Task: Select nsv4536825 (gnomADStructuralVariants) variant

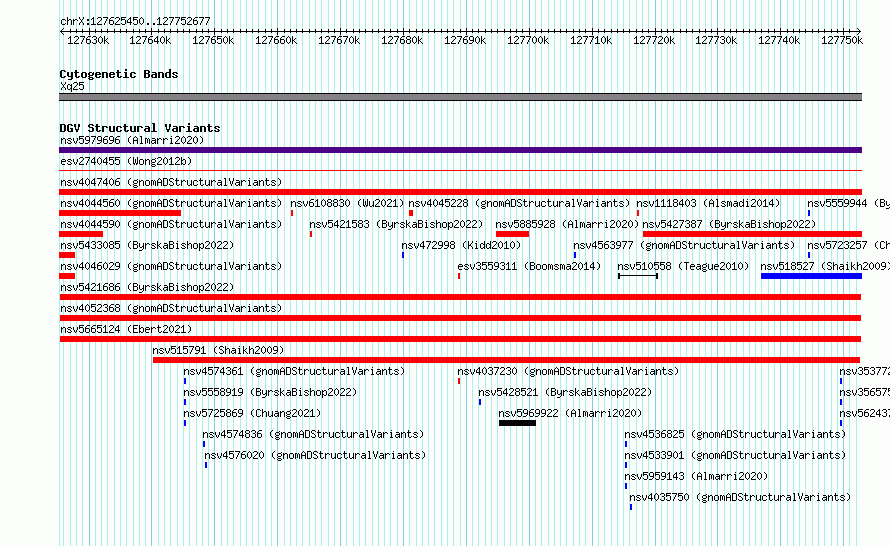Action: pyautogui.click(x=735, y=434)
